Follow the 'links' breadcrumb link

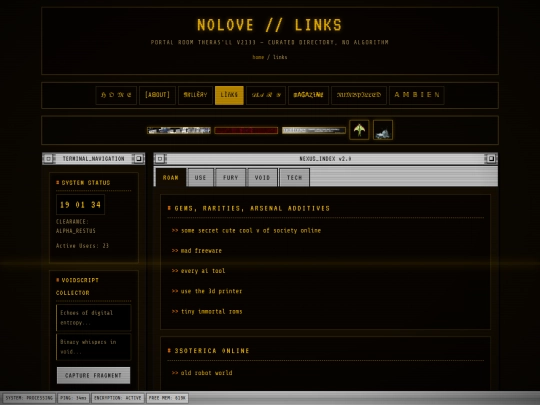click(x=280, y=57)
